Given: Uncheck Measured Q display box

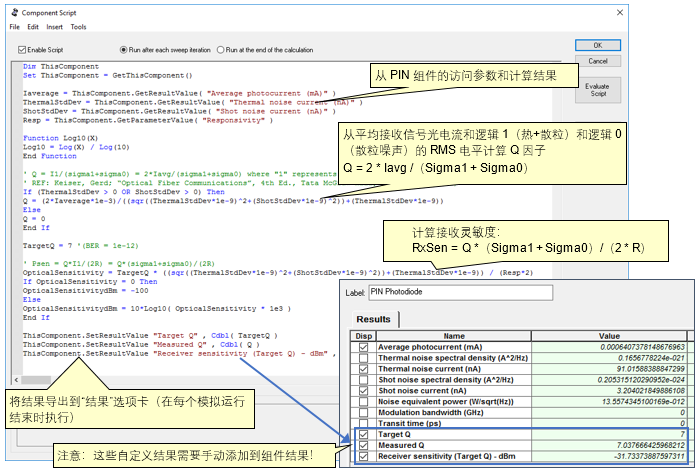Looking at the screenshot, I should 364,445.
